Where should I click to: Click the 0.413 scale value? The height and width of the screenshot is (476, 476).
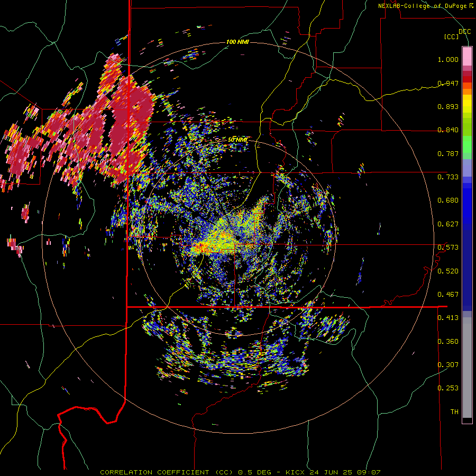448,318
